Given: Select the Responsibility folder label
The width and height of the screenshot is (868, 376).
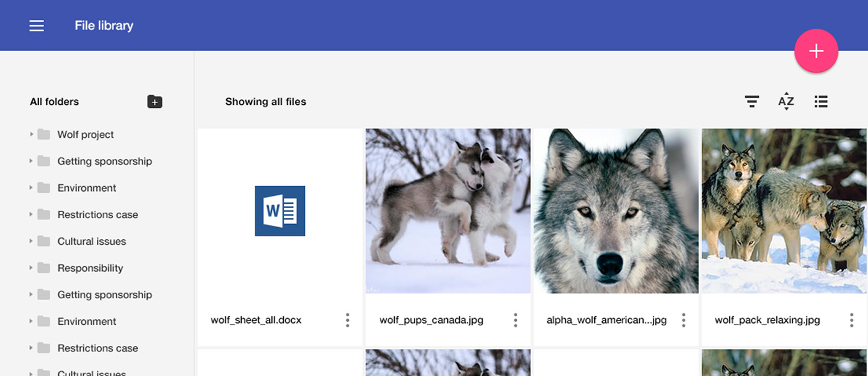Looking at the screenshot, I should [x=90, y=268].
